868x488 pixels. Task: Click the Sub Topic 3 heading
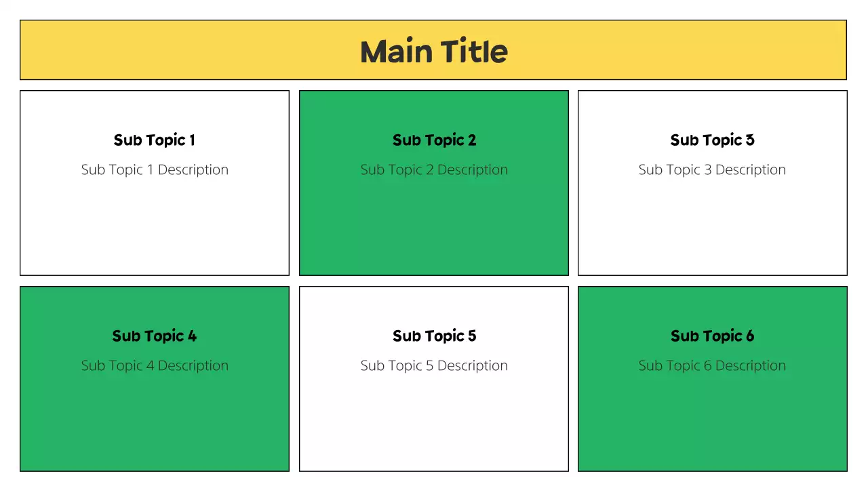(712, 140)
